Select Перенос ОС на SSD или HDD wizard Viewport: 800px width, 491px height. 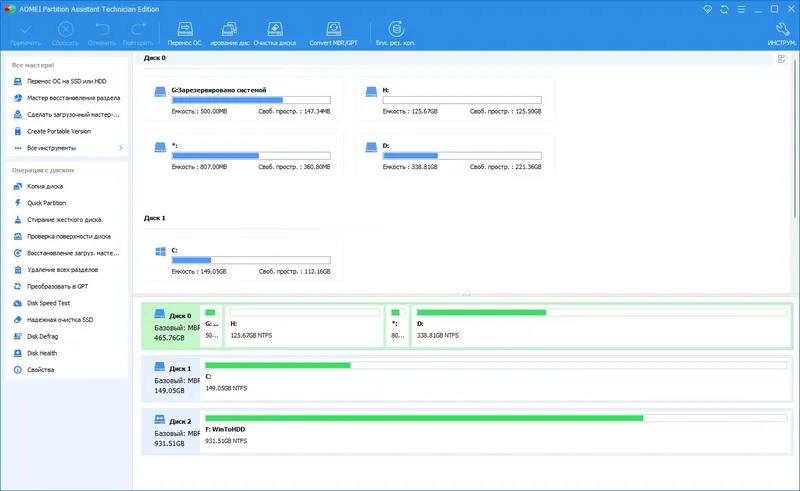[67, 81]
